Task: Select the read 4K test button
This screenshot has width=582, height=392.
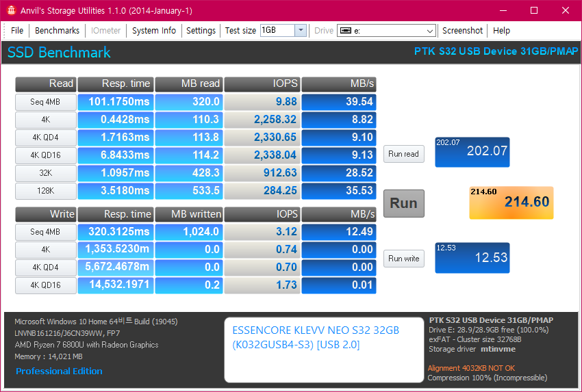Action: pyautogui.click(x=46, y=120)
